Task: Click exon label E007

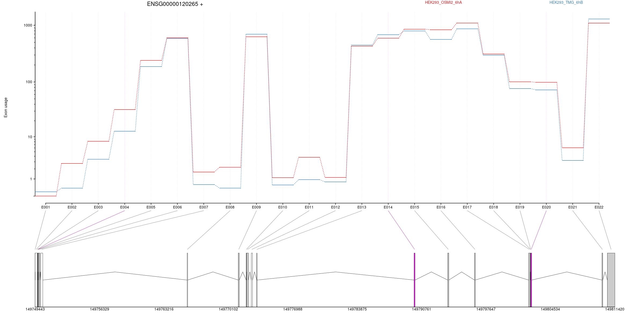Action: pos(204,207)
